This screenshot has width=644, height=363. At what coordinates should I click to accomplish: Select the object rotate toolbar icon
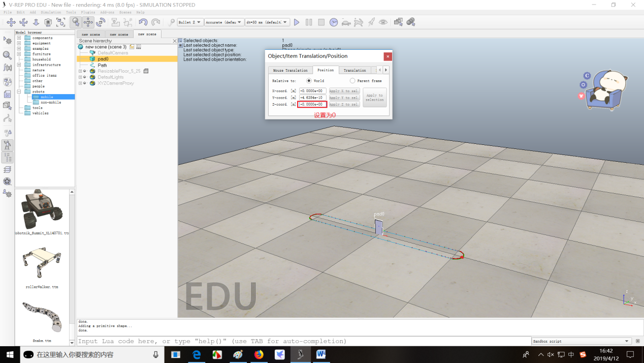(101, 22)
